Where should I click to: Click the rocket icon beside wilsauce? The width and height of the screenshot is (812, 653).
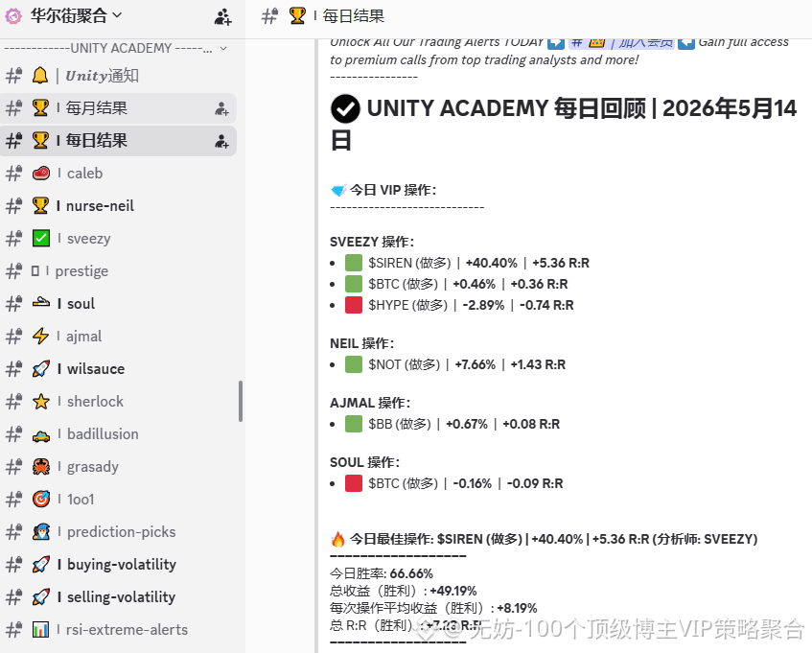pyautogui.click(x=41, y=369)
